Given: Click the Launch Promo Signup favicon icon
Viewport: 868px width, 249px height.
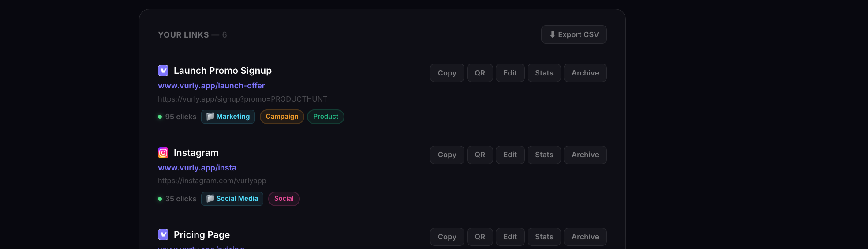Looking at the screenshot, I should click(x=163, y=71).
